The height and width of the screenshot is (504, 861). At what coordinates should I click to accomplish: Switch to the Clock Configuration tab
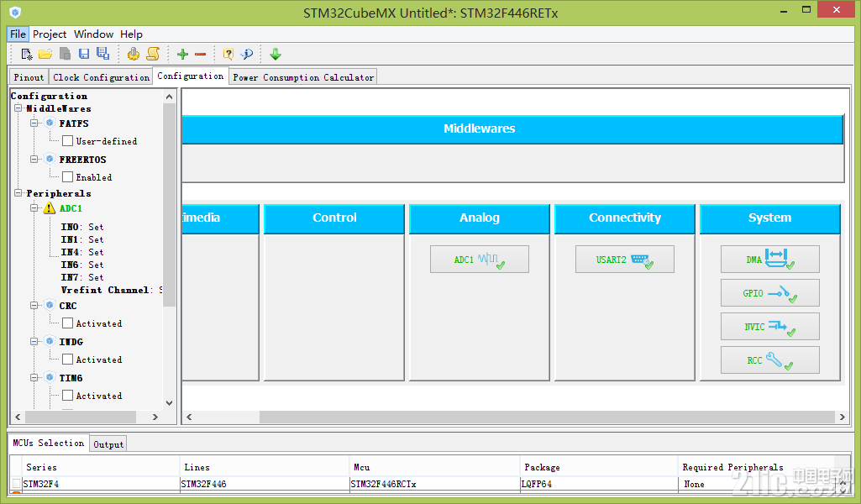(x=101, y=77)
